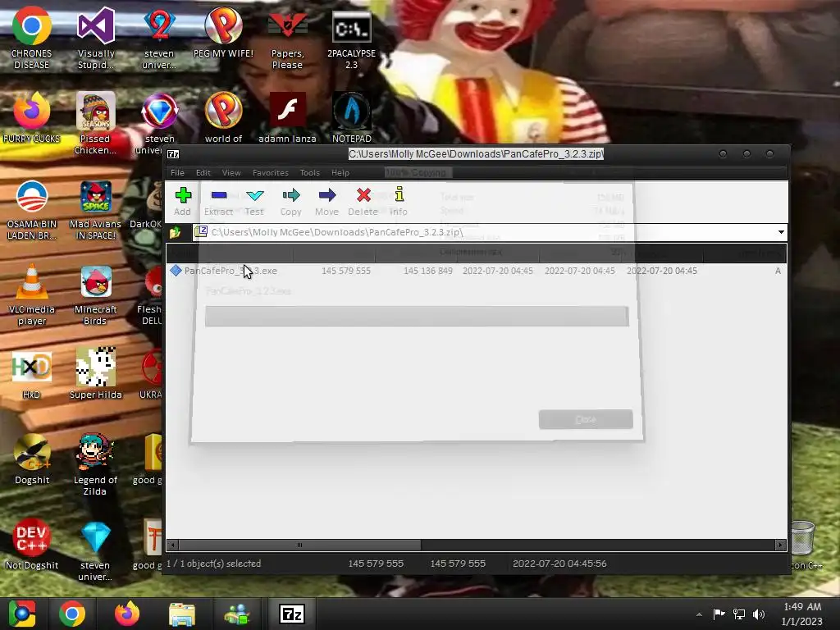The image size is (840, 630).
Task: Click the Copy toolbar icon
Action: pyautogui.click(x=291, y=201)
